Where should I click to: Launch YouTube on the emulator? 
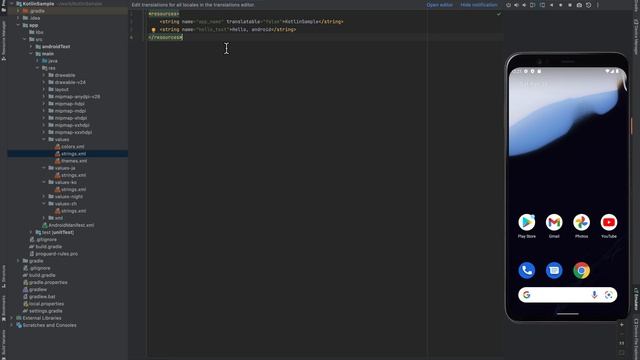point(609,222)
